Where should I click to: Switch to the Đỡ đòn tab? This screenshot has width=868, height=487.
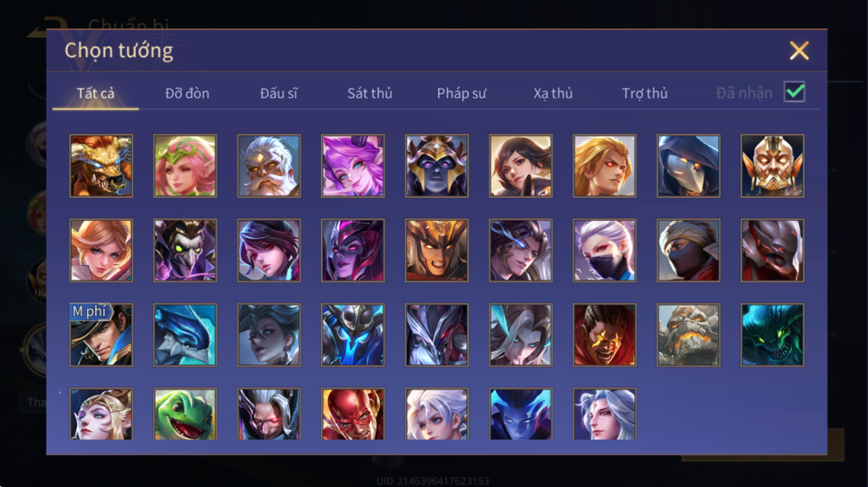[x=187, y=93]
